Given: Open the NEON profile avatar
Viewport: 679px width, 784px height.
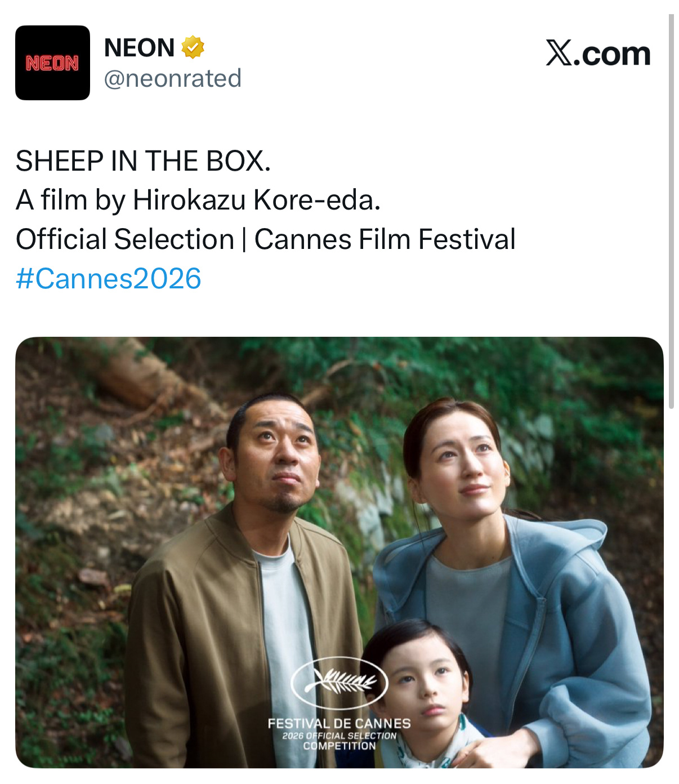Looking at the screenshot, I should [52, 63].
